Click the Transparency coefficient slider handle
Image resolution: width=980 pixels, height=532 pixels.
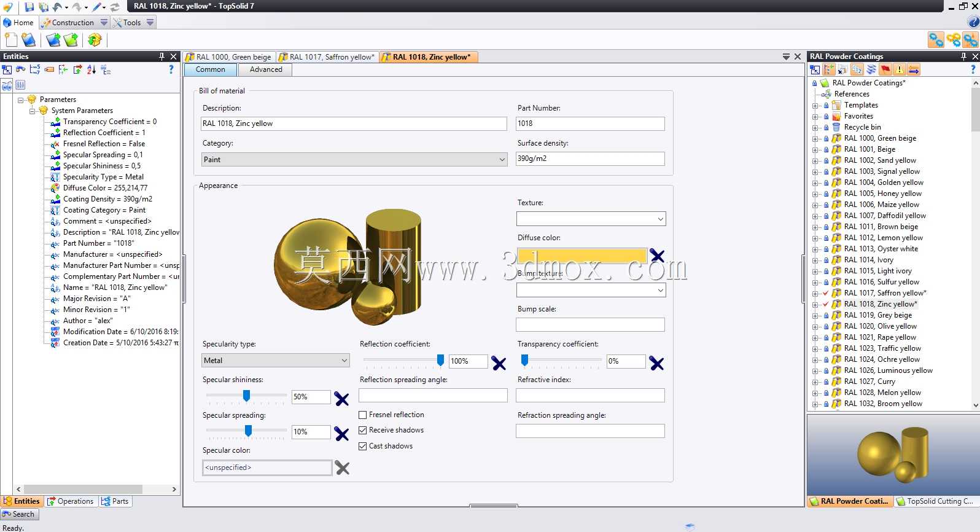(x=524, y=360)
